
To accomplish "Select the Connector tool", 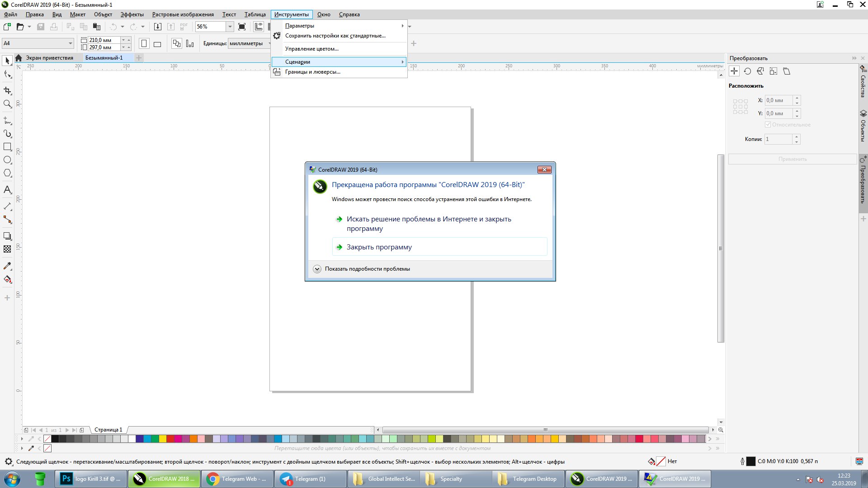I will (x=7, y=220).
